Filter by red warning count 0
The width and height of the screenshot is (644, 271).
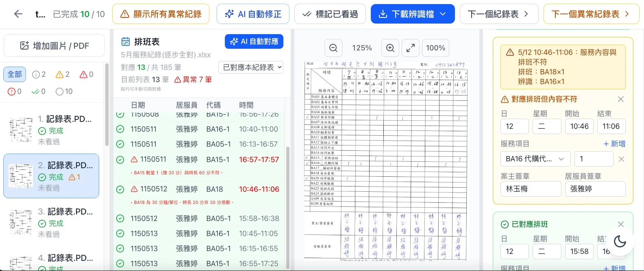point(87,74)
